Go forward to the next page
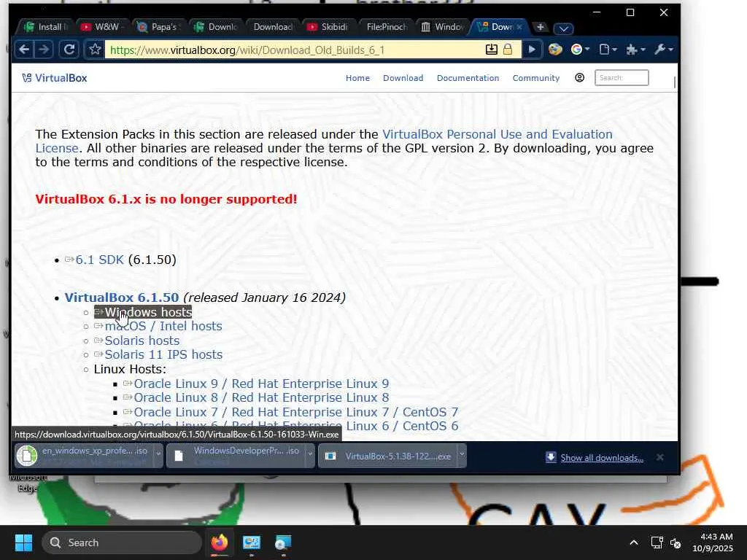 (44, 49)
